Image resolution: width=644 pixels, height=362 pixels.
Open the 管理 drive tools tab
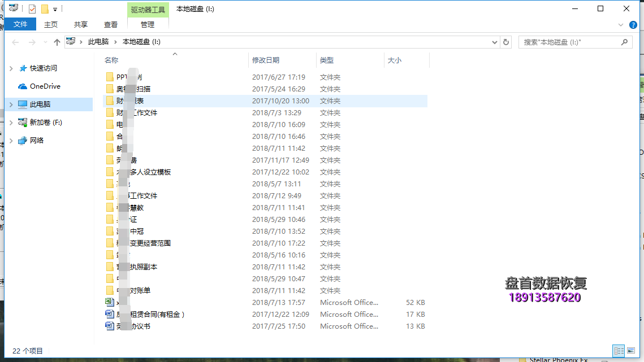148,24
